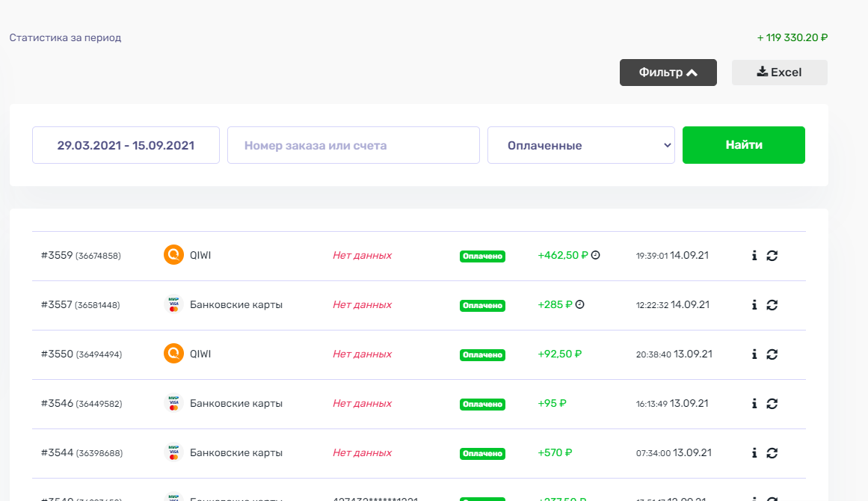The width and height of the screenshot is (868, 501).
Task: Click the timestamp 16:13:49 13.09.21
Action: click(x=672, y=403)
